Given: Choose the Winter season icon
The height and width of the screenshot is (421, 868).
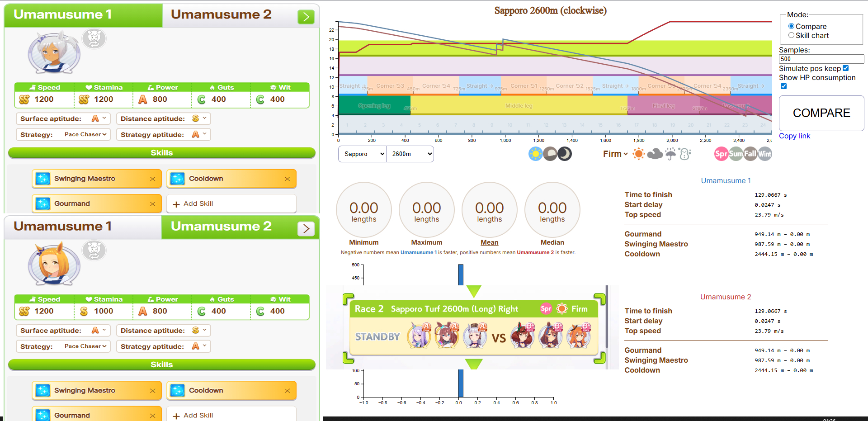Looking at the screenshot, I should [x=764, y=154].
